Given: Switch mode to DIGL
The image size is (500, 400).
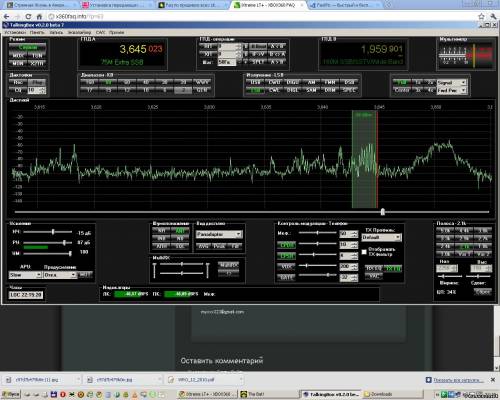Looking at the screenshot, I should point(293,90).
